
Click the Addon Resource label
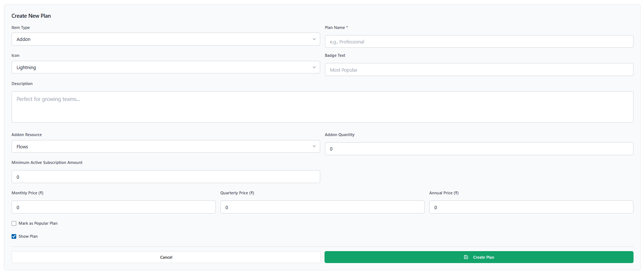point(27,135)
